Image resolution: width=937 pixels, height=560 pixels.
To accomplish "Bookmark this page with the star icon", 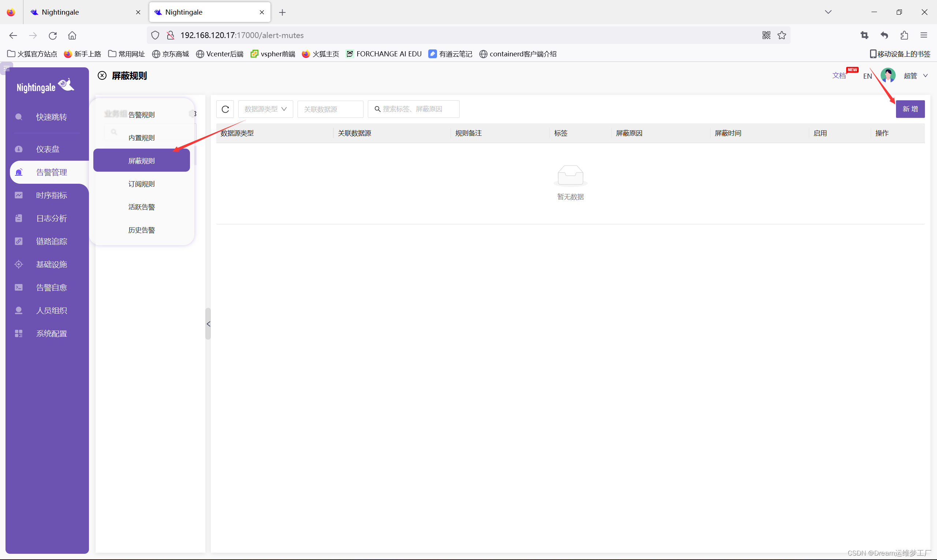I will (781, 35).
